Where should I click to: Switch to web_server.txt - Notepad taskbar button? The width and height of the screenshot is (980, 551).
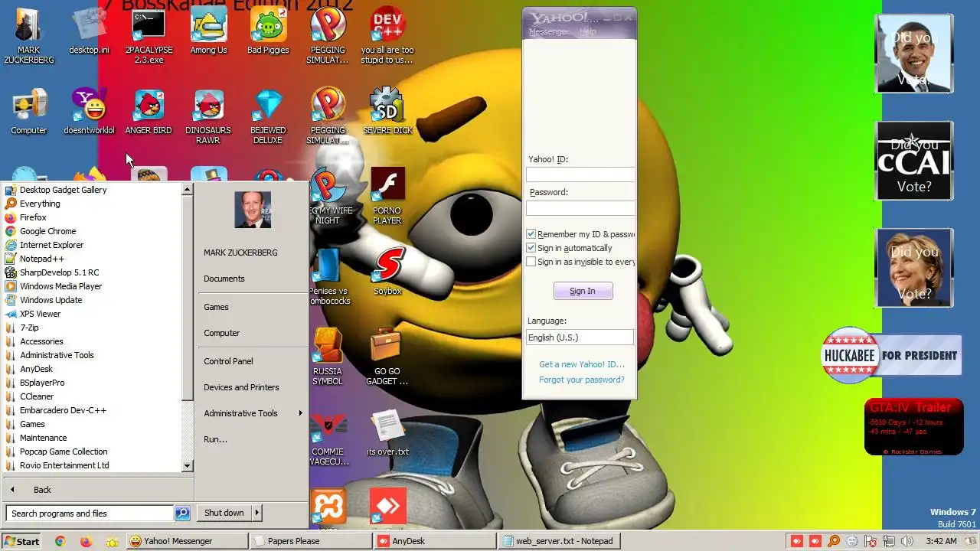click(x=559, y=541)
